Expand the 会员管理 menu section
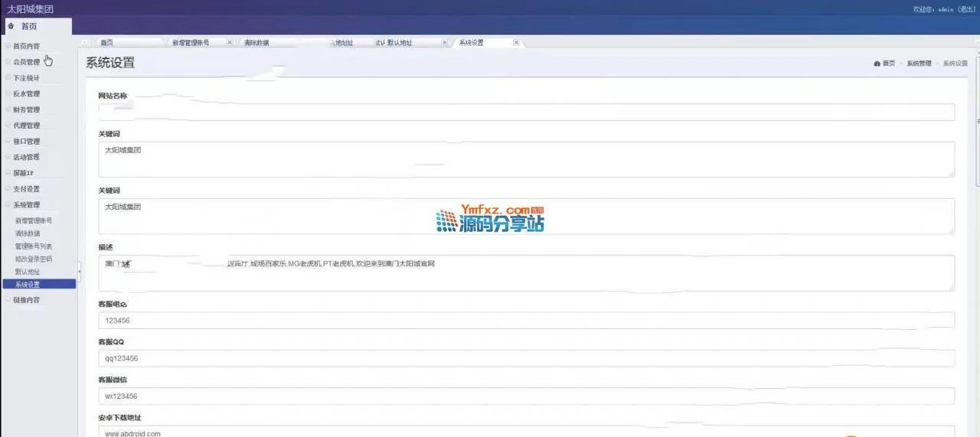Viewport: 980px width, 437px height. 26,62
